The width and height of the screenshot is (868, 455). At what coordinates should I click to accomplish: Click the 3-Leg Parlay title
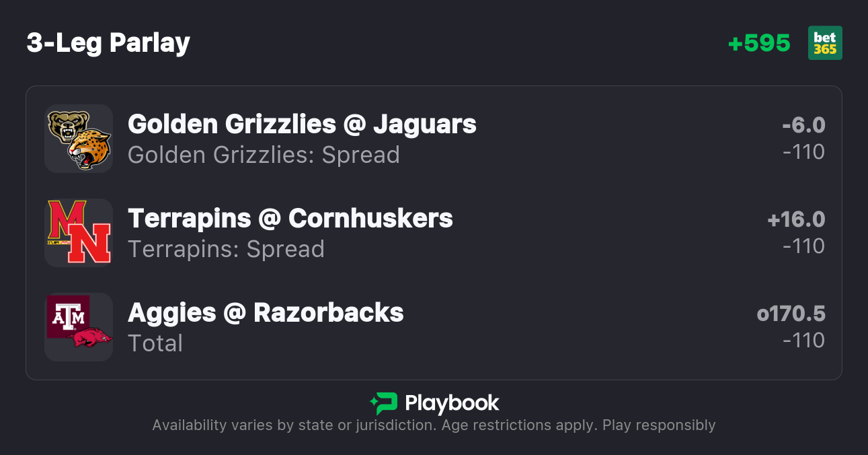(x=108, y=43)
